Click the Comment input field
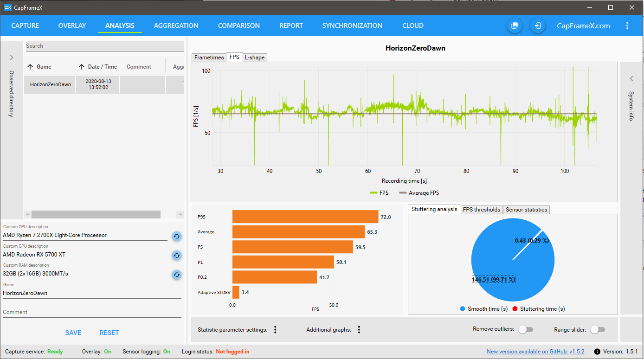 click(92, 312)
